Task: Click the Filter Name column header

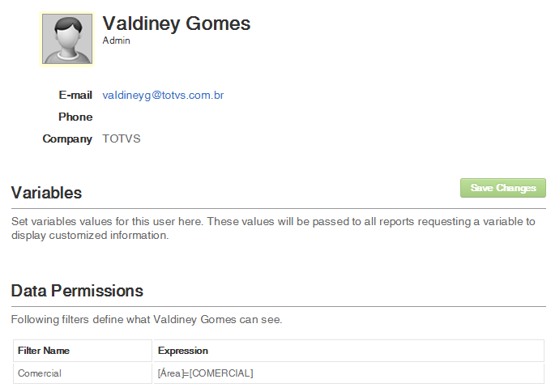Action: 44,351
